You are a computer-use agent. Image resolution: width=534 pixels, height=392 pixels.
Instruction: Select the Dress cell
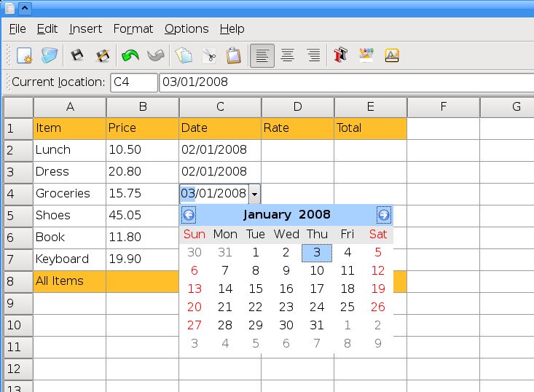(69, 172)
